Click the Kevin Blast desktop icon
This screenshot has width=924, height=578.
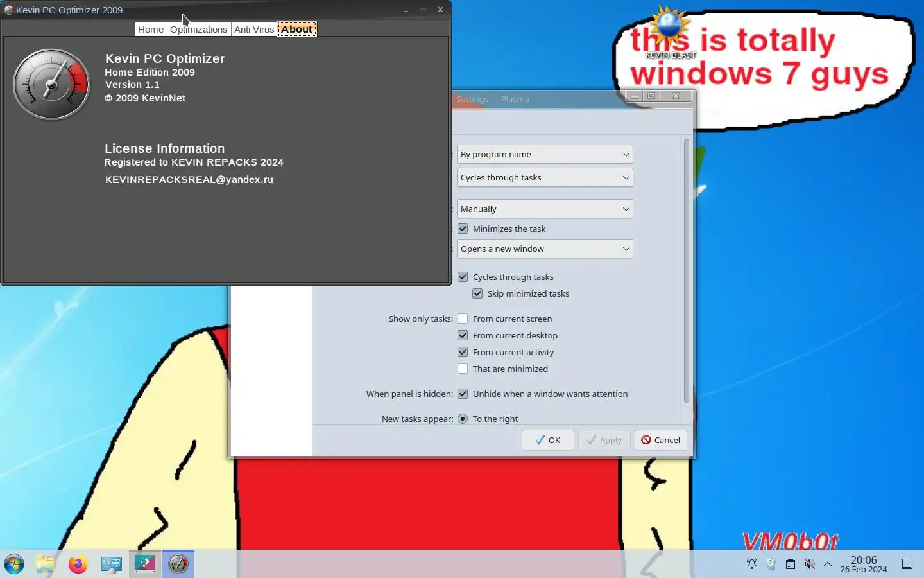670,32
